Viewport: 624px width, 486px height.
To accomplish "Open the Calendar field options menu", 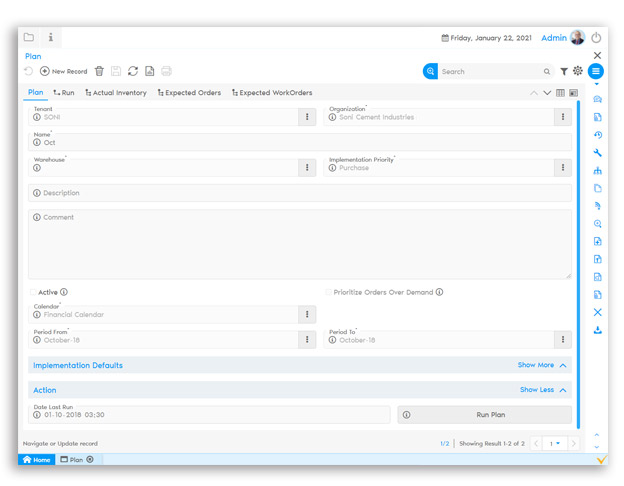I will pyautogui.click(x=306, y=314).
